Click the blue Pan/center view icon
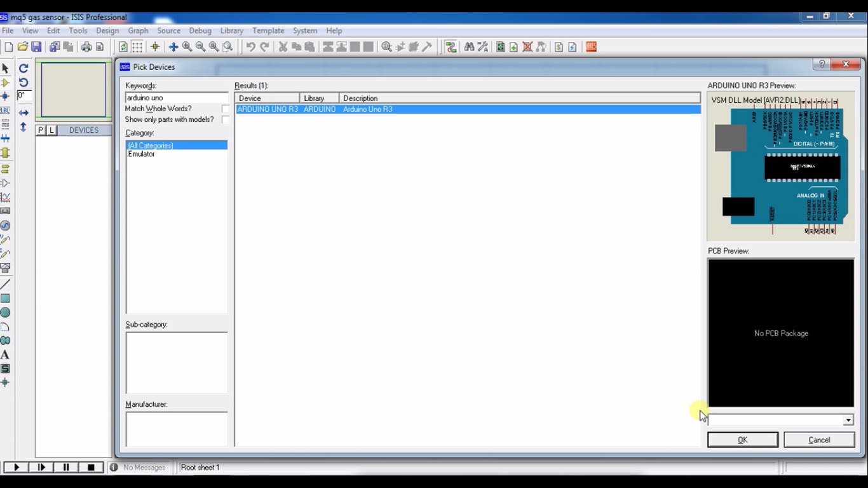This screenshot has height=488, width=868. tap(173, 47)
